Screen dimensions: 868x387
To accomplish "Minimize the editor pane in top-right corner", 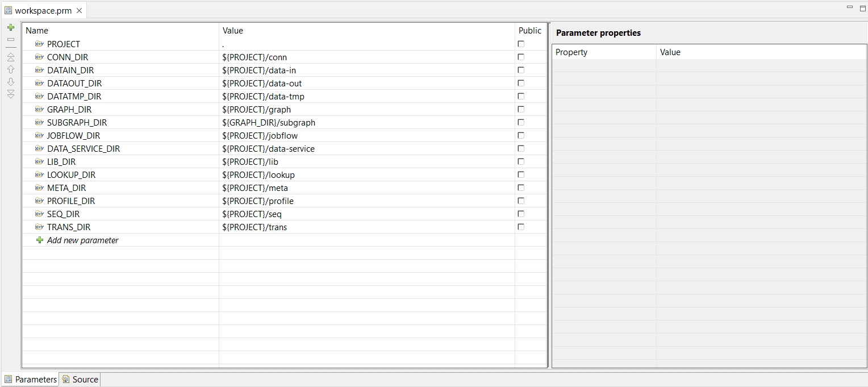I will click(x=850, y=7).
